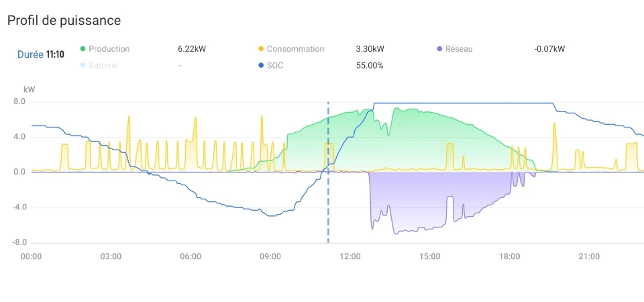Click the 3.30kW consumption value

pos(370,49)
